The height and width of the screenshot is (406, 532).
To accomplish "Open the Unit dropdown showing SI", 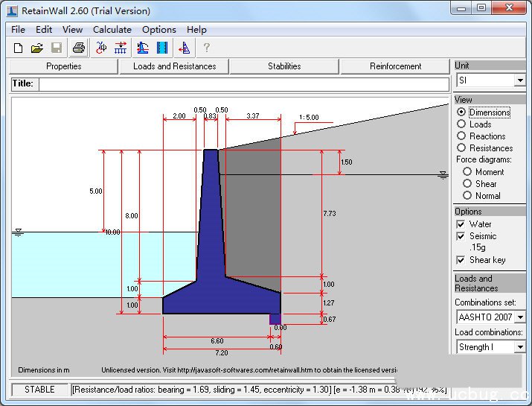I will [519, 80].
